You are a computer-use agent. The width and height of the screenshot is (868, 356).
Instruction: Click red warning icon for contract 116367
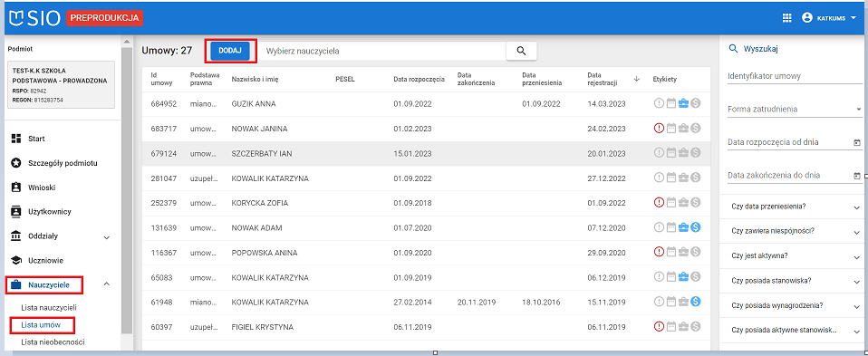pyautogui.click(x=659, y=252)
